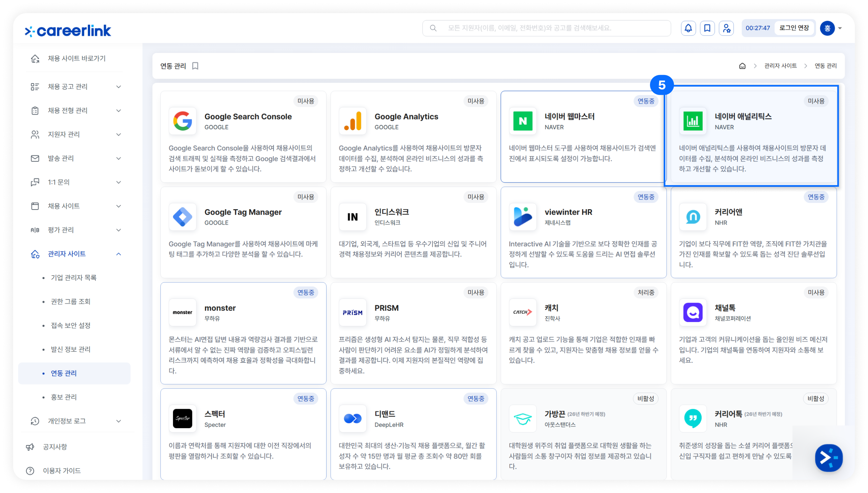The height and width of the screenshot is (493, 868).
Task: Click the Google Search Console logo
Action: pyautogui.click(x=182, y=121)
